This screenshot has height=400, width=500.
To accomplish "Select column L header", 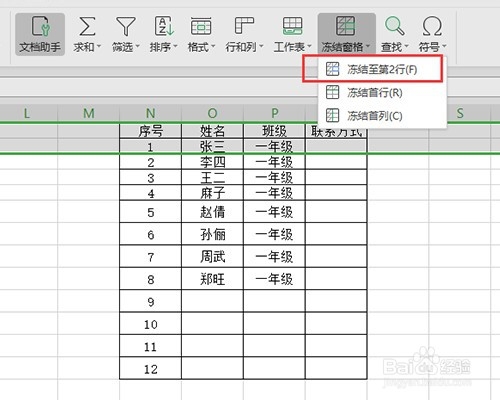I will click(x=27, y=113).
